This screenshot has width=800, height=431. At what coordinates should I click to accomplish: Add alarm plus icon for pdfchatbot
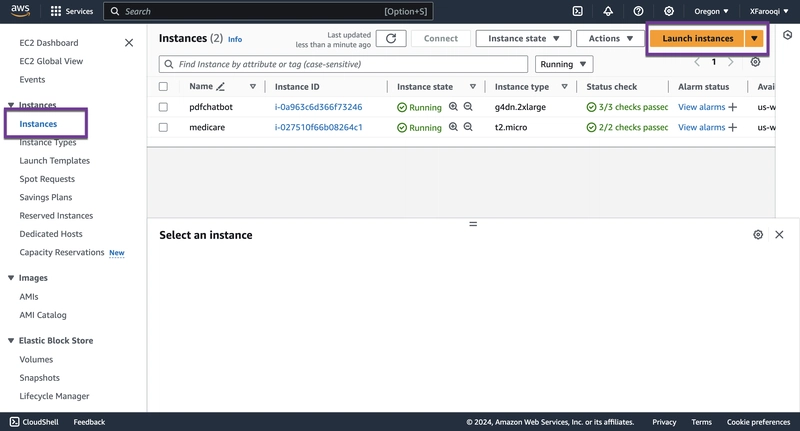tap(733, 107)
